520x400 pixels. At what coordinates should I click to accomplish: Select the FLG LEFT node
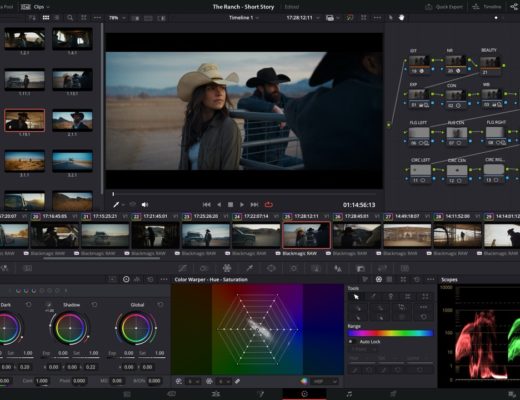coord(419,136)
